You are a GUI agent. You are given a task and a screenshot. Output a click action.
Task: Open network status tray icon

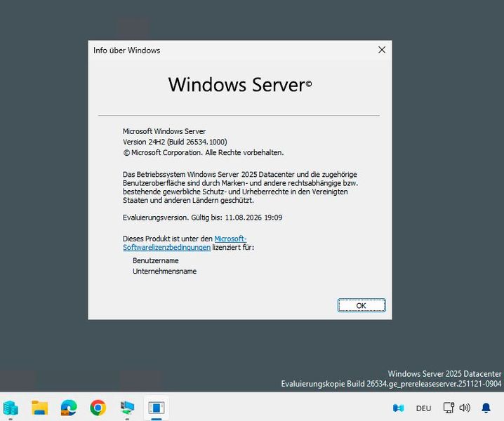(x=449, y=408)
